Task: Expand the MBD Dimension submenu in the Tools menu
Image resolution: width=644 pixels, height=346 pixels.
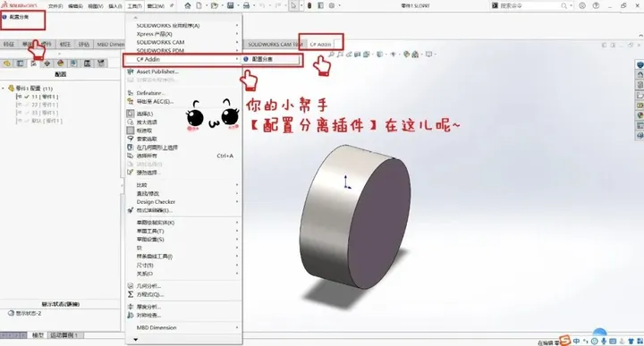Action: click(237, 327)
